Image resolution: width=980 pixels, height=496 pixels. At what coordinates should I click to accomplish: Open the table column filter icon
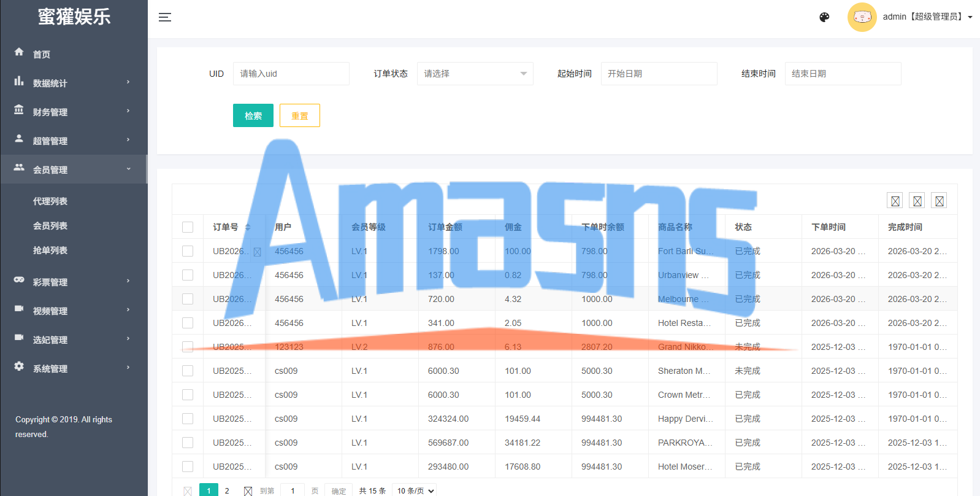pyautogui.click(x=895, y=201)
